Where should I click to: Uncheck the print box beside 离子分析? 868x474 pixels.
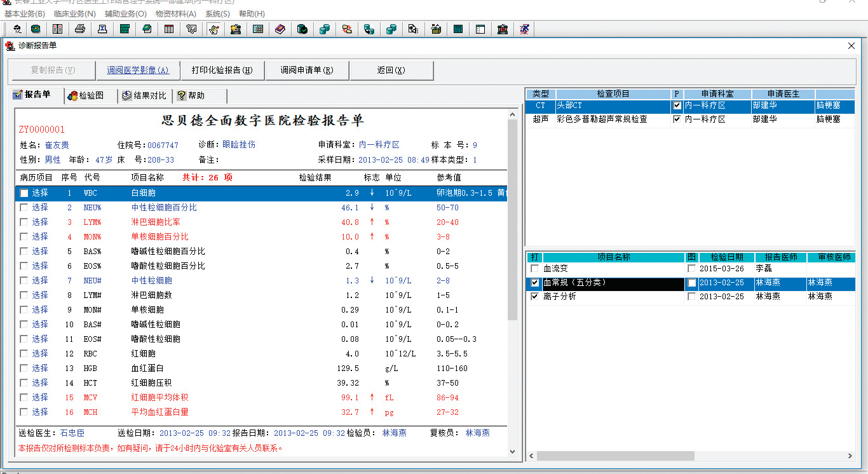coord(534,297)
